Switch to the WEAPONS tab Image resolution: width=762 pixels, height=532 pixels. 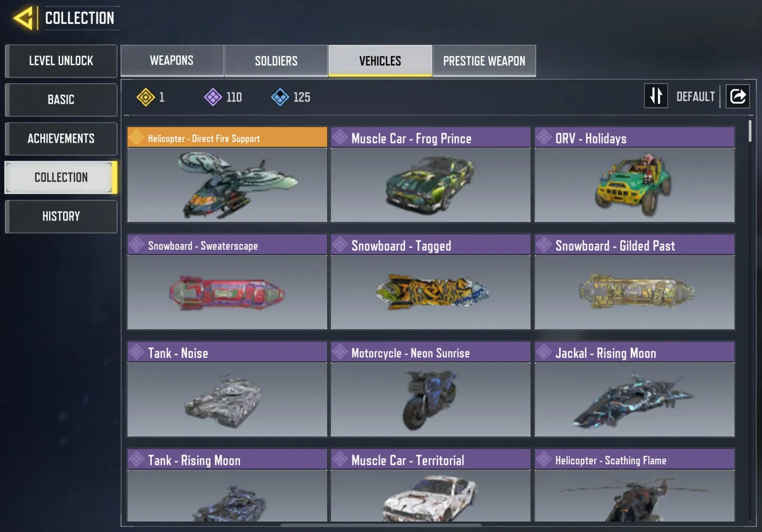[172, 60]
